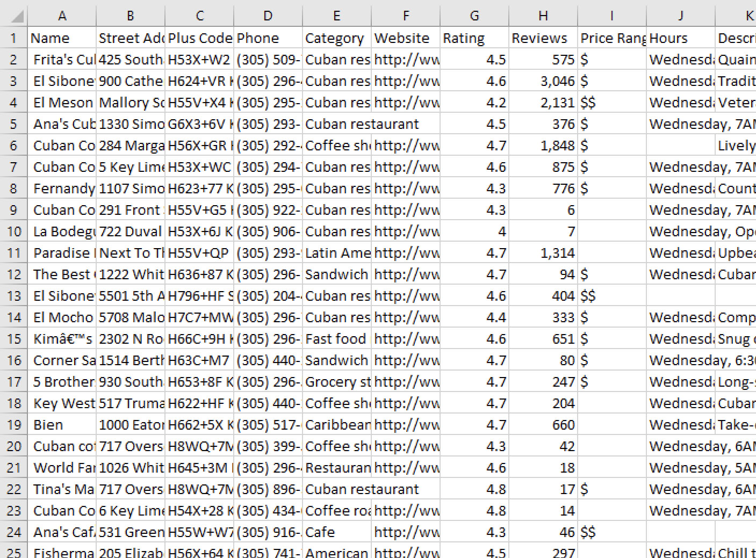The width and height of the screenshot is (756, 558).
Task: Click plus code cell 'H55W+W7' in row 24
Action: [199, 532]
